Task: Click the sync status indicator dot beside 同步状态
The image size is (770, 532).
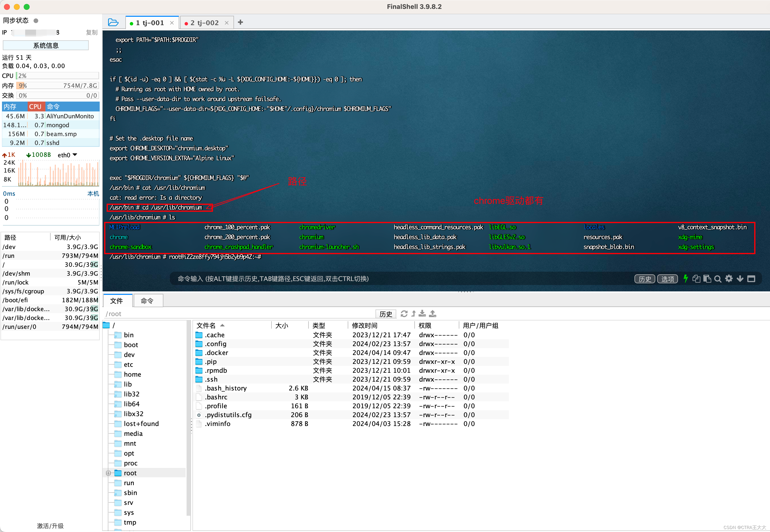Action: pos(36,20)
